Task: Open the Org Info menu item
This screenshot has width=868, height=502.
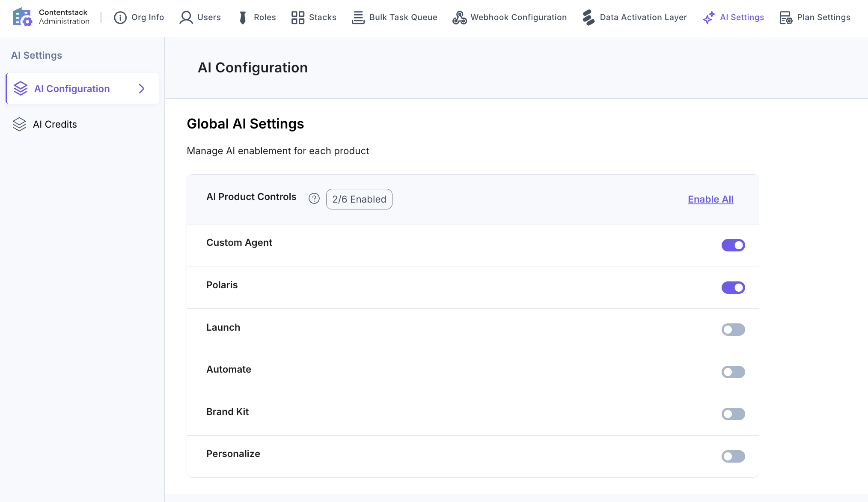Action: pos(139,18)
